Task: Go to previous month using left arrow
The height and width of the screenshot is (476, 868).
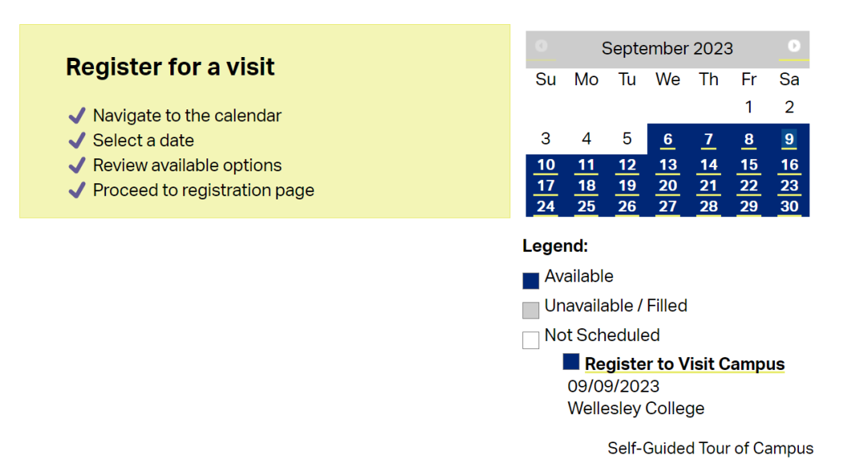Action: [542, 46]
